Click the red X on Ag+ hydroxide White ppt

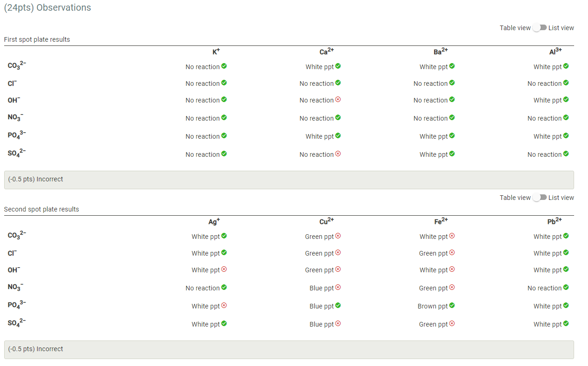point(224,270)
